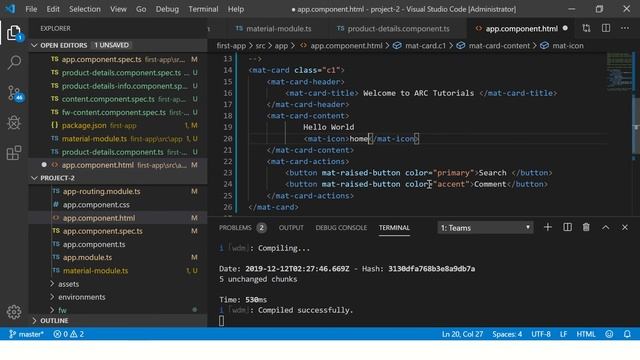Open notifications bell in status bar
The width and height of the screenshot is (640, 360).
click(627, 334)
